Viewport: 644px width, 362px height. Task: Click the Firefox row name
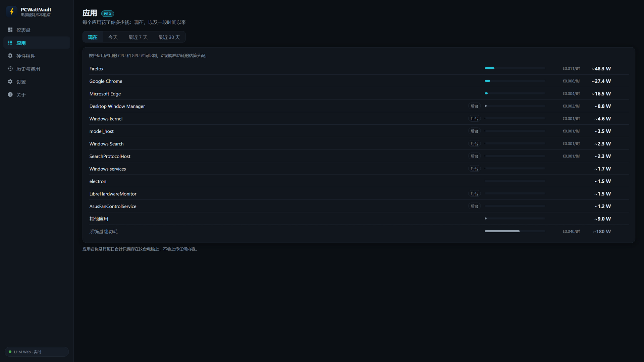point(96,69)
